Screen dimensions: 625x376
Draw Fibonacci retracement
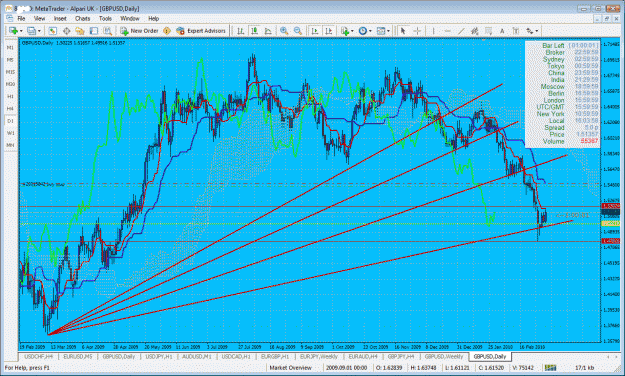pos(488,31)
